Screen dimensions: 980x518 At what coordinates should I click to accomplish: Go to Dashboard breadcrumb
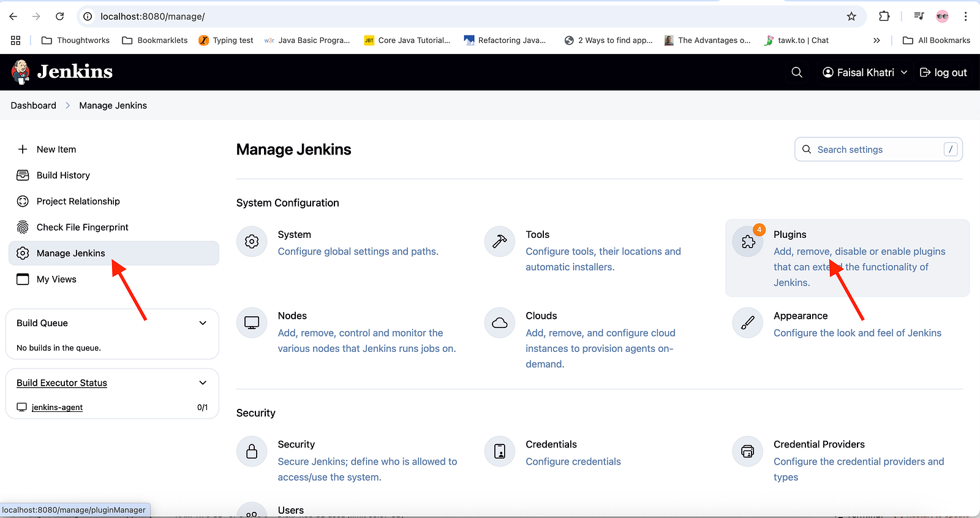click(34, 105)
